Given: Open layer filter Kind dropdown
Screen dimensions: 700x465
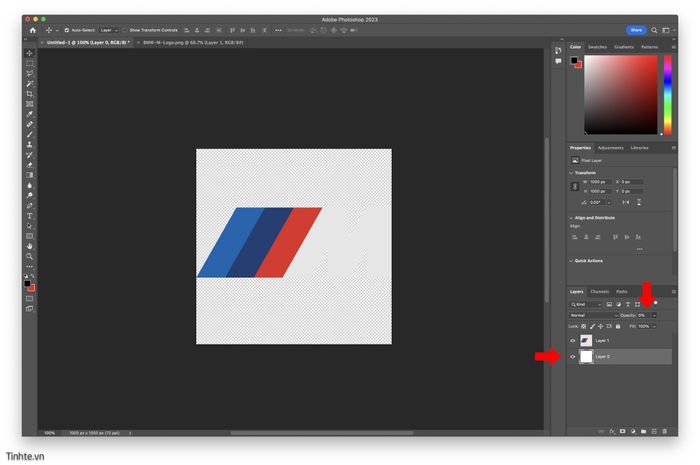Looking at the screenshot, I should 586,304.
